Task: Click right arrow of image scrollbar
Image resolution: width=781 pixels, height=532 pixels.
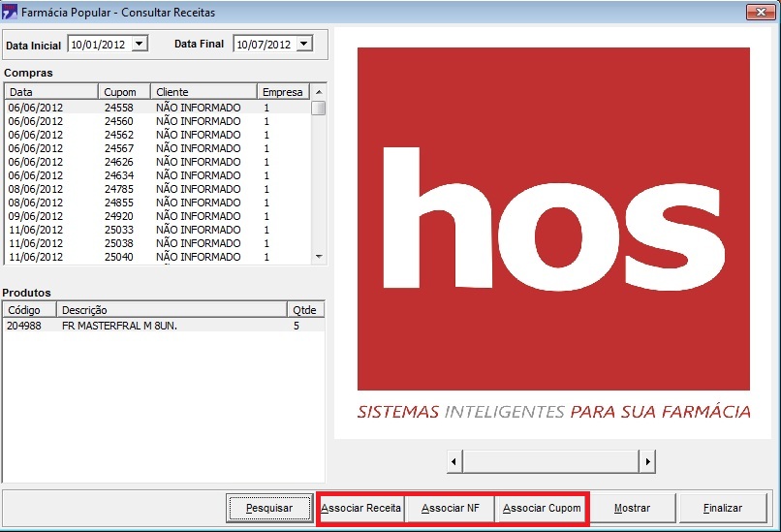Action: coord(648,461)
